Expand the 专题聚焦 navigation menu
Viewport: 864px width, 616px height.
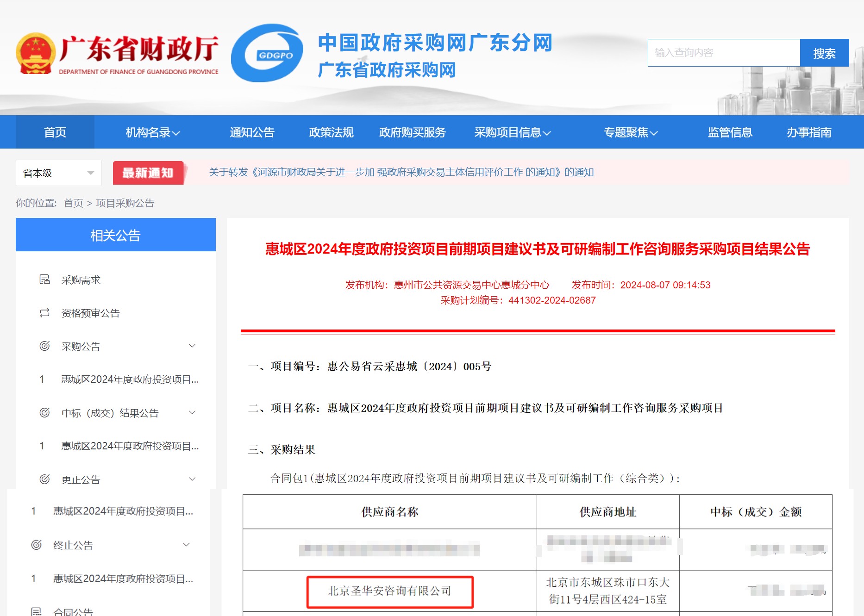coord(631,132)
